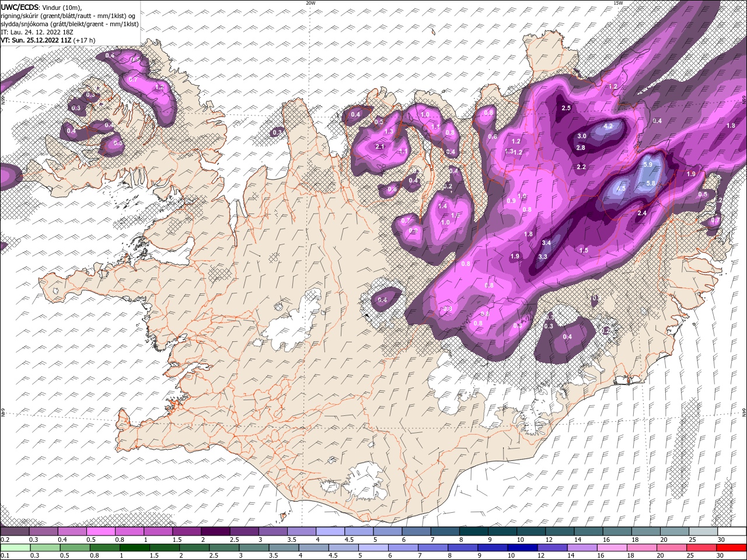Click the 2.5 precipitation value on the map

[566, 108]
